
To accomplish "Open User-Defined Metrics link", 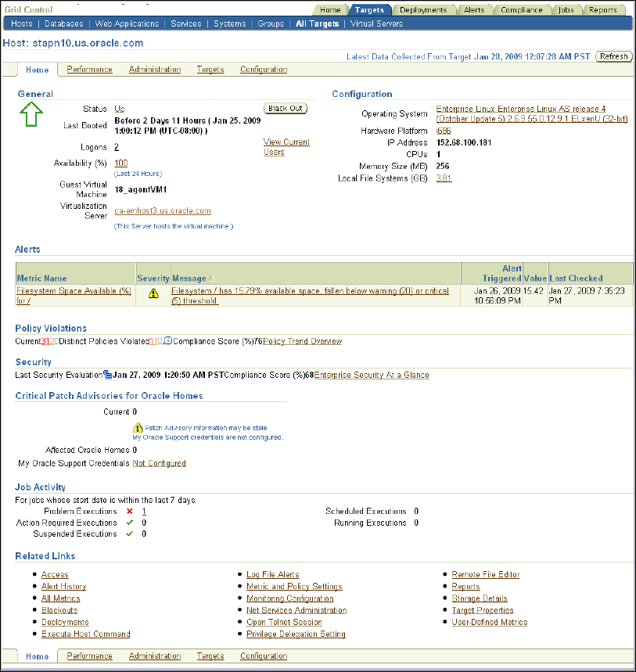I will click(x=490, y=622).
